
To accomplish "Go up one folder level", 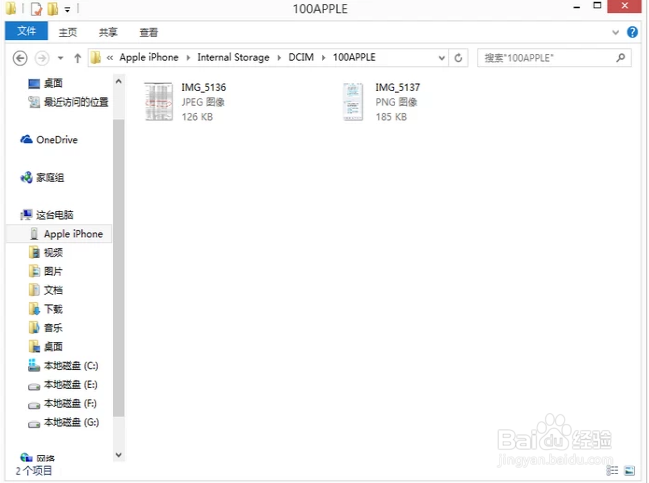I will click(x=77, y=58).
